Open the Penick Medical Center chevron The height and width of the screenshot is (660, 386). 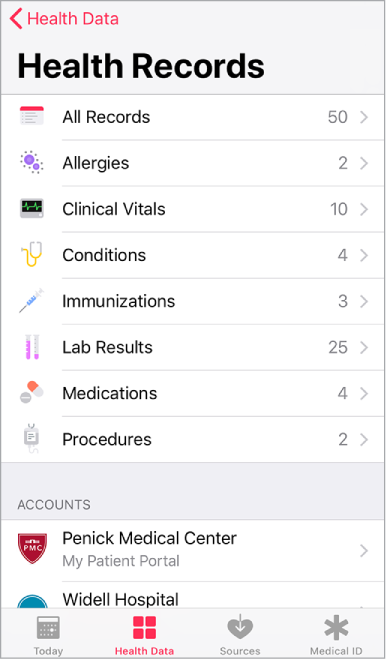364,550
